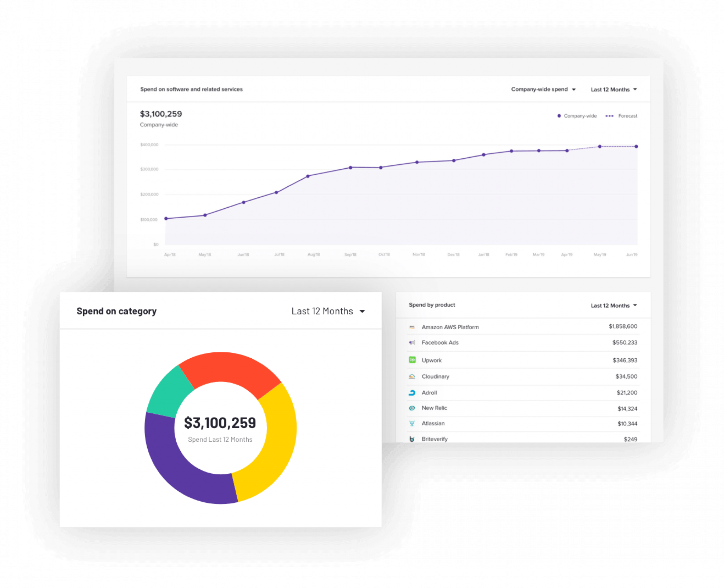This screenshot has width=724, height=588.
Task: Click the Amazon AWS Platform icon
Action: [x=412, y=327]
